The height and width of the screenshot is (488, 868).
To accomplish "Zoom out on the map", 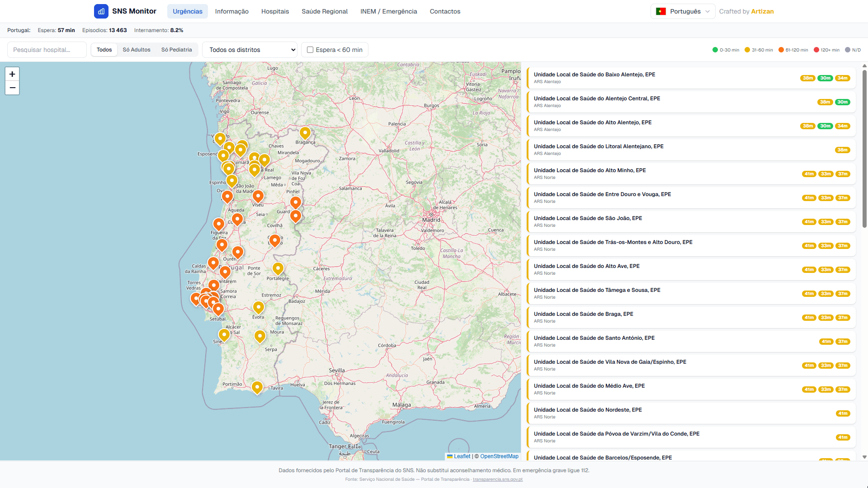I will click(12, 88).
